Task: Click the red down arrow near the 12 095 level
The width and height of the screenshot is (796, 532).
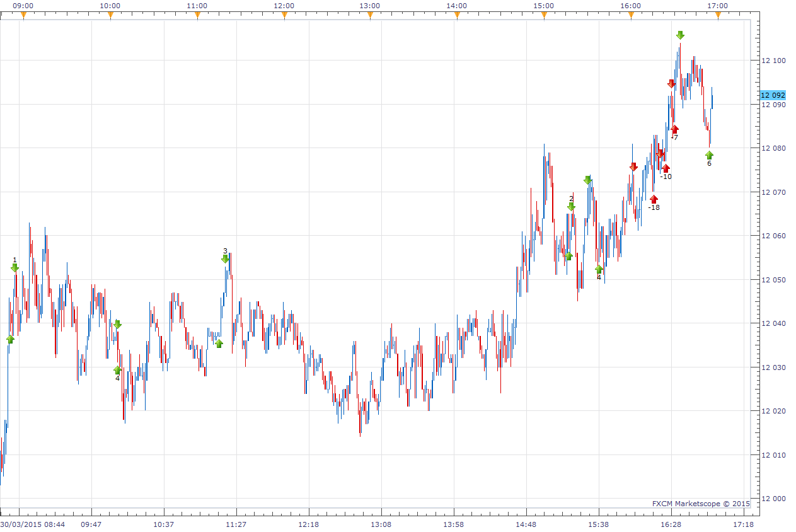Action: 671,84
